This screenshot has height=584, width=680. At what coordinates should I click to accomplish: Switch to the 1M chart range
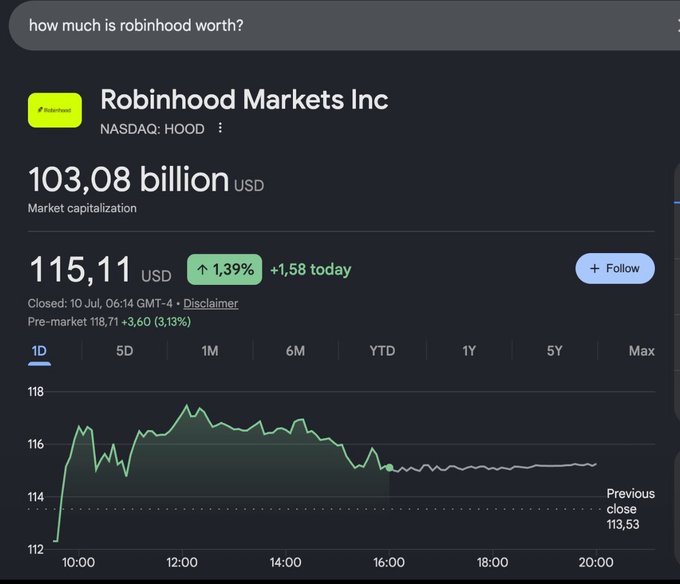[210, 351]
